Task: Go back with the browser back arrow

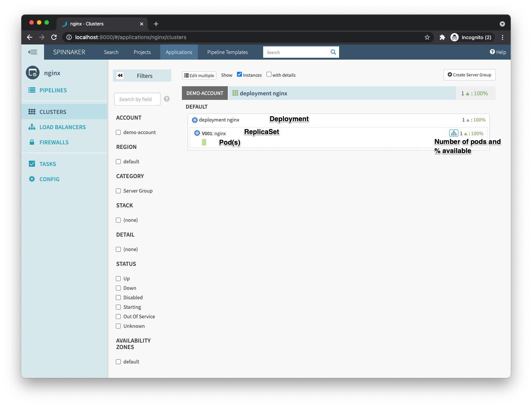Action: (30, 37)
